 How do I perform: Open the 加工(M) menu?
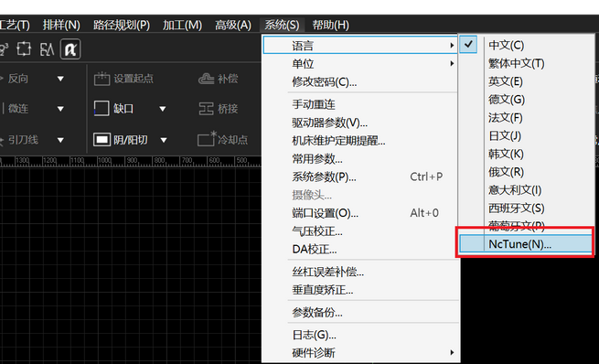[182, 26]
